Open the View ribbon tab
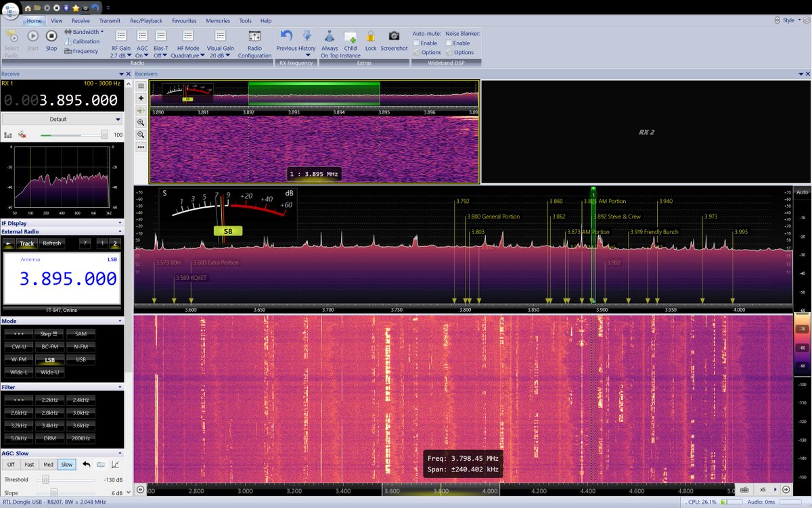812x508 pixels. [57, 21]
